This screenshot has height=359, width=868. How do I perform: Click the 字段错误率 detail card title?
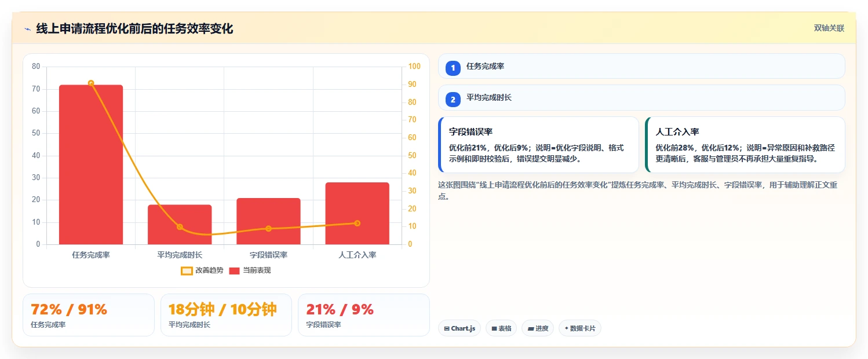471,132
